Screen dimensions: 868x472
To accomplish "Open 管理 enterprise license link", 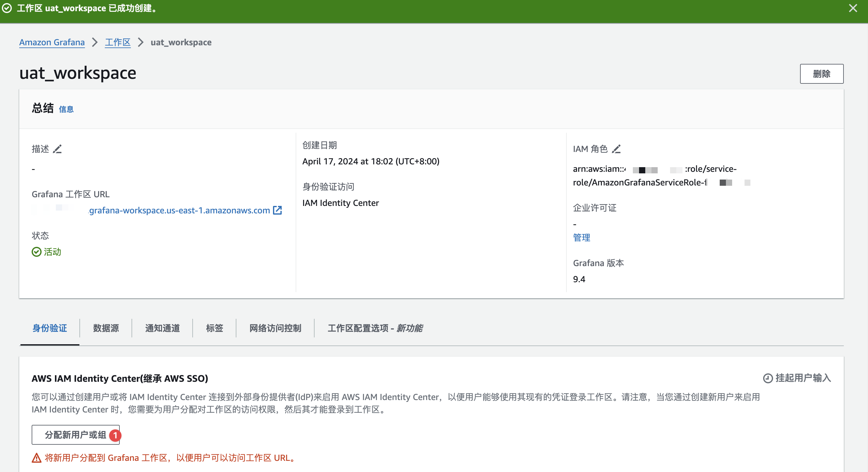I will click(x=582, y=238).
